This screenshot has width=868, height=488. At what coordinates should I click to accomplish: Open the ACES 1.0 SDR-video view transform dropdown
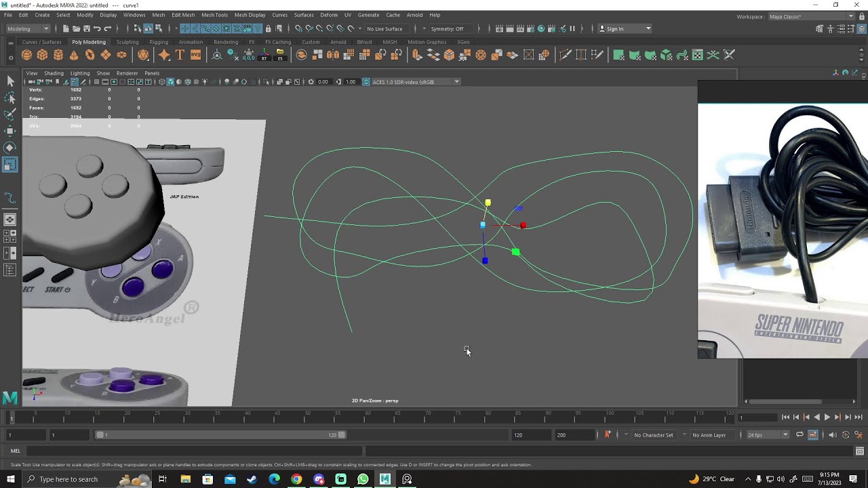pos(414,82)
